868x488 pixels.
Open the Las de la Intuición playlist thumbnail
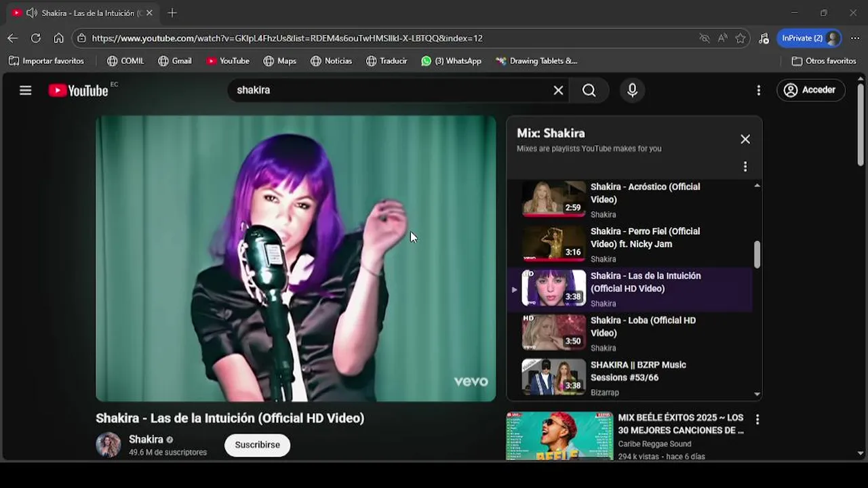553,288
